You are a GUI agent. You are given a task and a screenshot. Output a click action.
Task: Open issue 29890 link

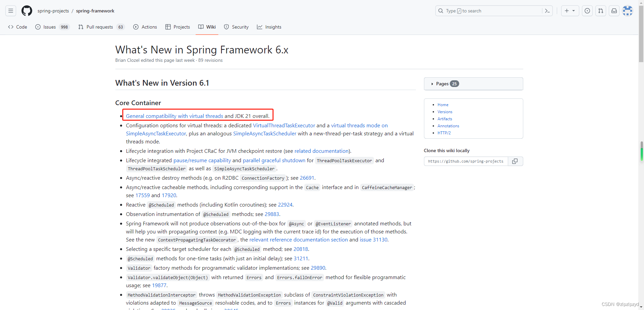tap(318, 268)
